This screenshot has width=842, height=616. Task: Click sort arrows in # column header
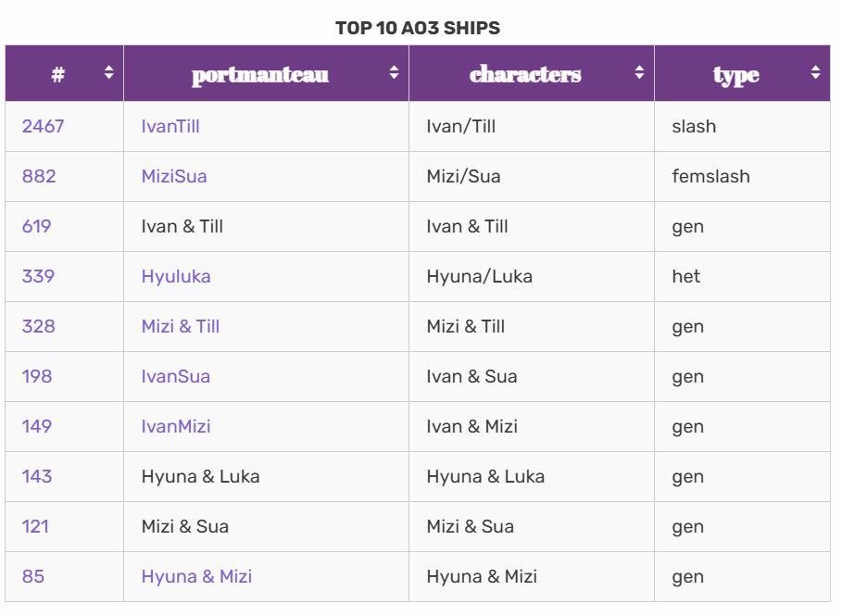point(108,72)
